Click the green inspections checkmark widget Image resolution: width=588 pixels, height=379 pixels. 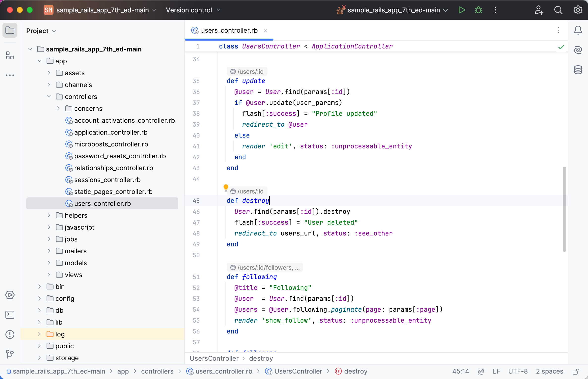(x=561, y=47)
